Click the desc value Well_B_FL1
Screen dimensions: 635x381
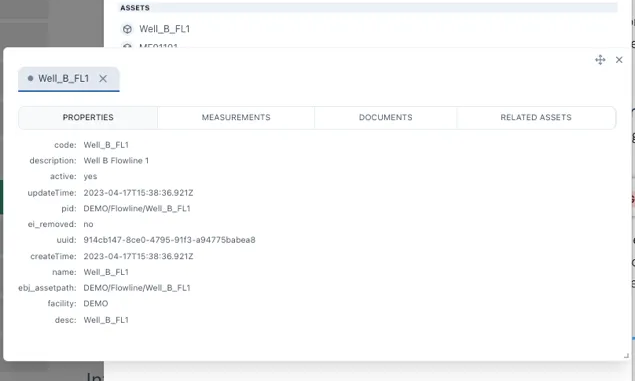click(x=106, y=320)
